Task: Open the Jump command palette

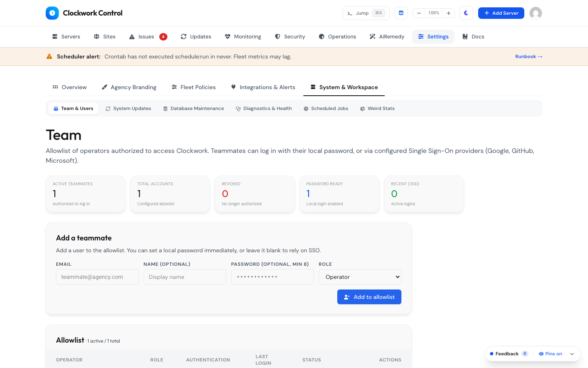Action: point(366,13)
